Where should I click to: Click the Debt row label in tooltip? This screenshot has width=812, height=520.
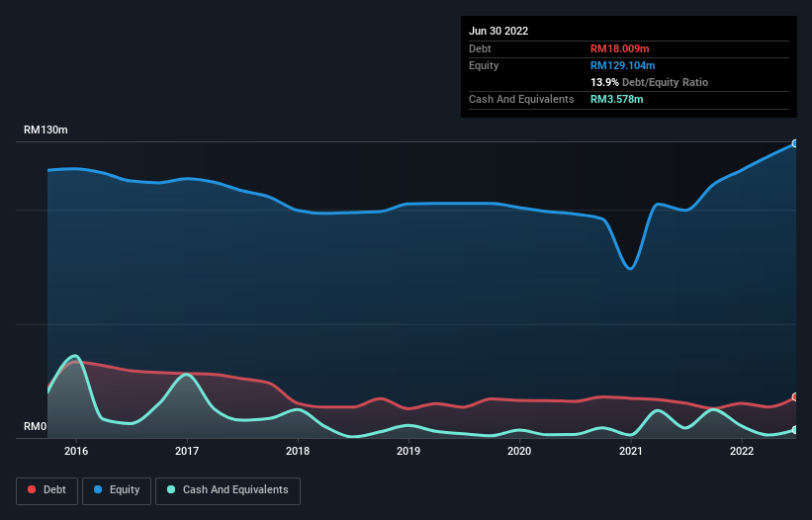pyautogui.click(x=480, y=48)
